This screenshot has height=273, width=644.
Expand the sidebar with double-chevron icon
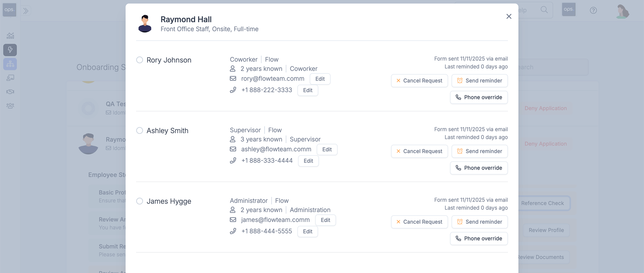pos(26,11)
